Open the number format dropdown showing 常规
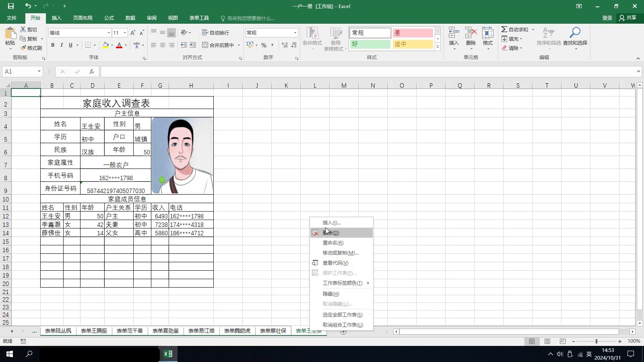Viewport: 644px width, 362px height. coord(295,33)
